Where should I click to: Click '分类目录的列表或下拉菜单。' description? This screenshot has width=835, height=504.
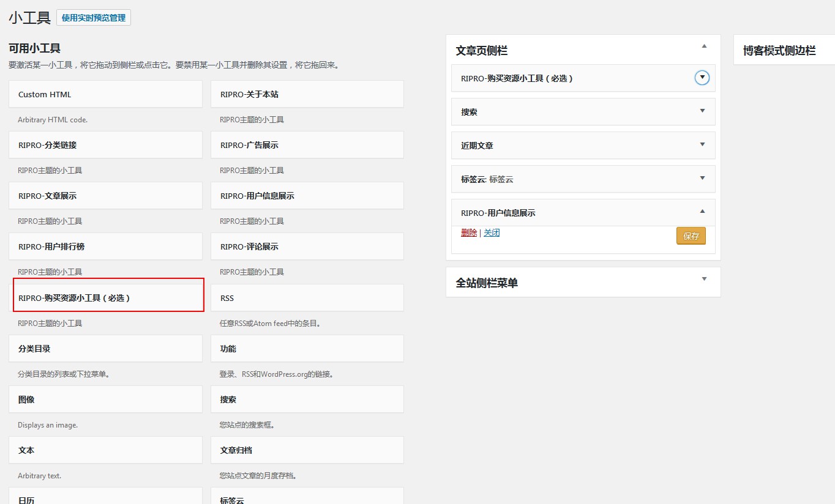(x=64, y=374)
